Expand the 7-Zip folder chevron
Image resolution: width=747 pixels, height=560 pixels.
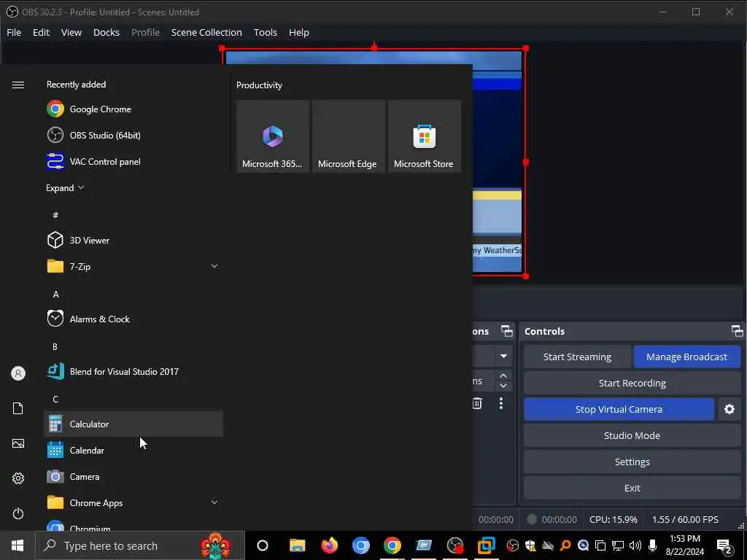[x=214, y=266]
